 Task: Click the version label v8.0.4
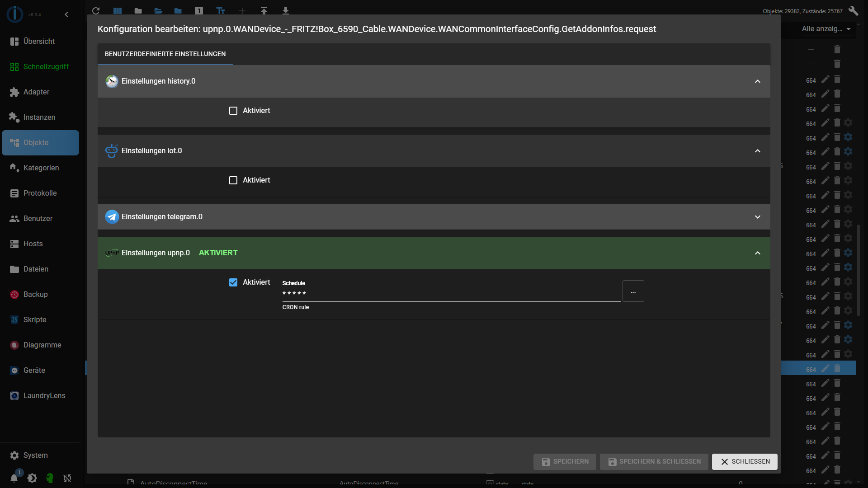point(34,15)
